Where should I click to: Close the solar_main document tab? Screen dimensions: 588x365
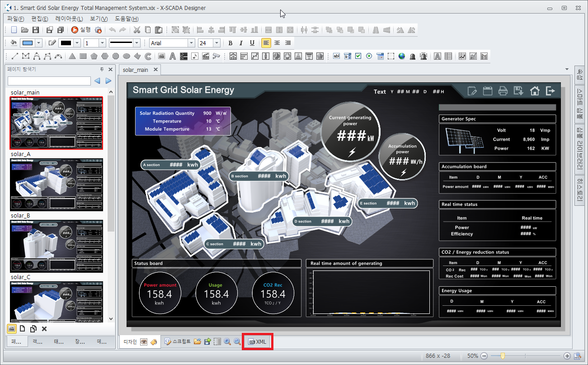(155, 70)
